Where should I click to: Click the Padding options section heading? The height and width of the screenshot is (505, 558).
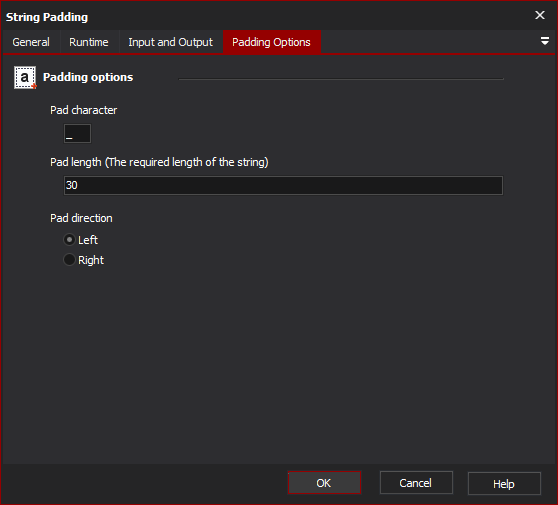click(x=88, y=77)
